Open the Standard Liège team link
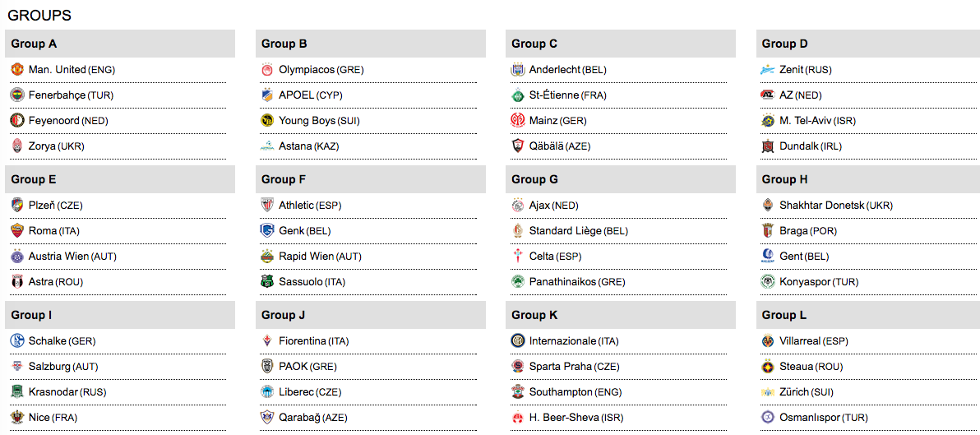The image size is (980, 435). coord(565,231)
